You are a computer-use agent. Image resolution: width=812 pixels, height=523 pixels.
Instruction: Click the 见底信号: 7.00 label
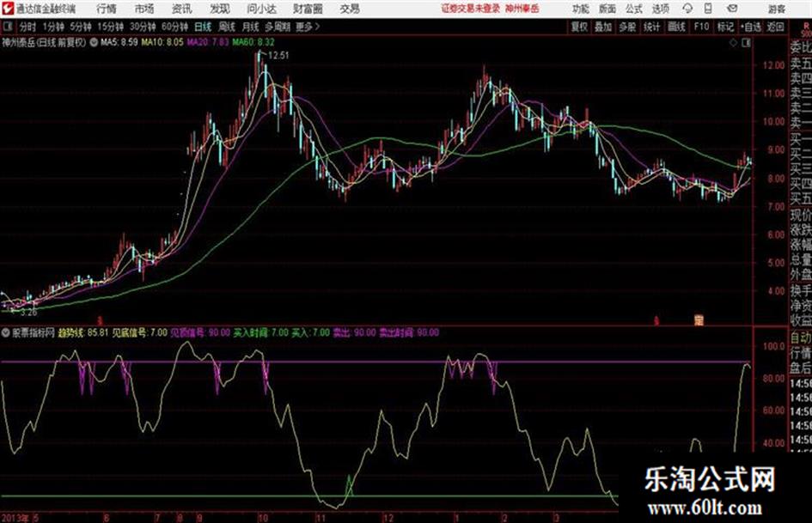coord(140,332)
